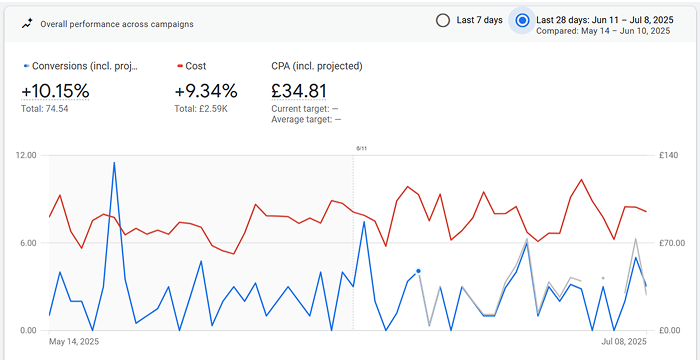Image resolution: width=700 pixels, height=360 pixels.
Task: Click the red Cost legend marker
Action: pos(180,66)
